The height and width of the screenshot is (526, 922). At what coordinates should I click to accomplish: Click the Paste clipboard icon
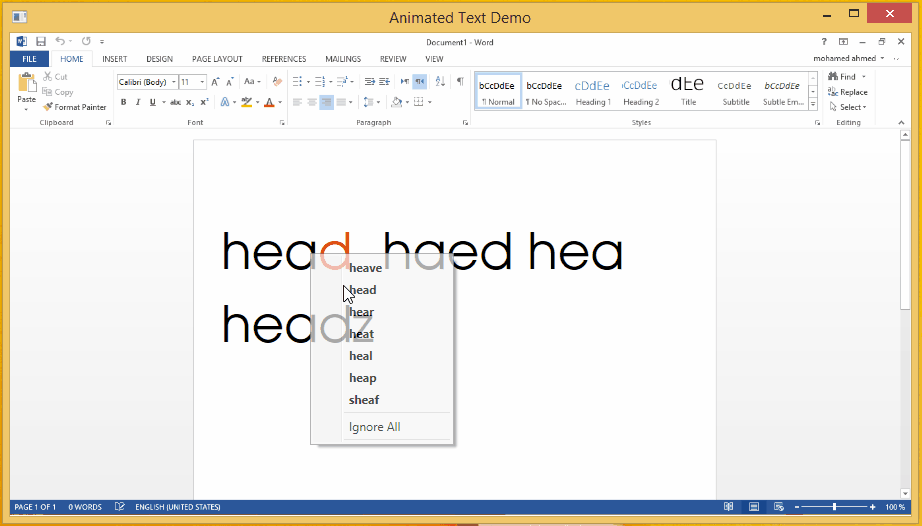click(x=26, y=82)
